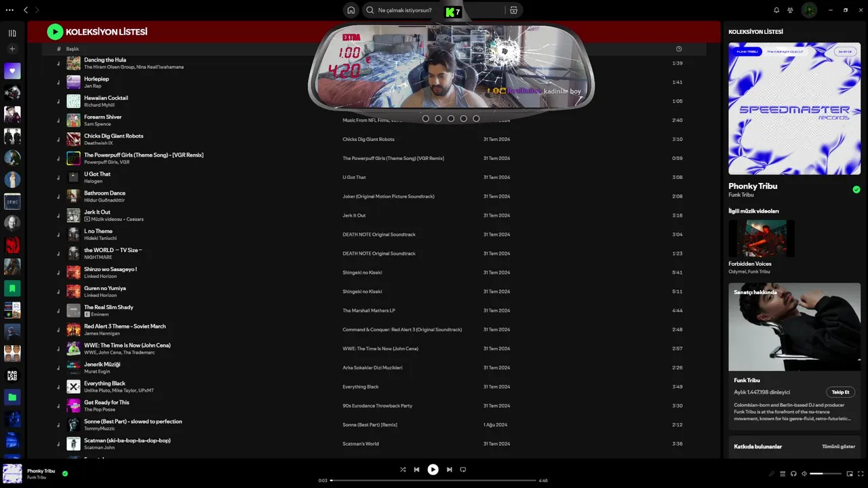The width and height of the screenshot is (868, 488).
Task: Open cover art of 'Guren no Yumiya'
Action: (x=73, y=291)
